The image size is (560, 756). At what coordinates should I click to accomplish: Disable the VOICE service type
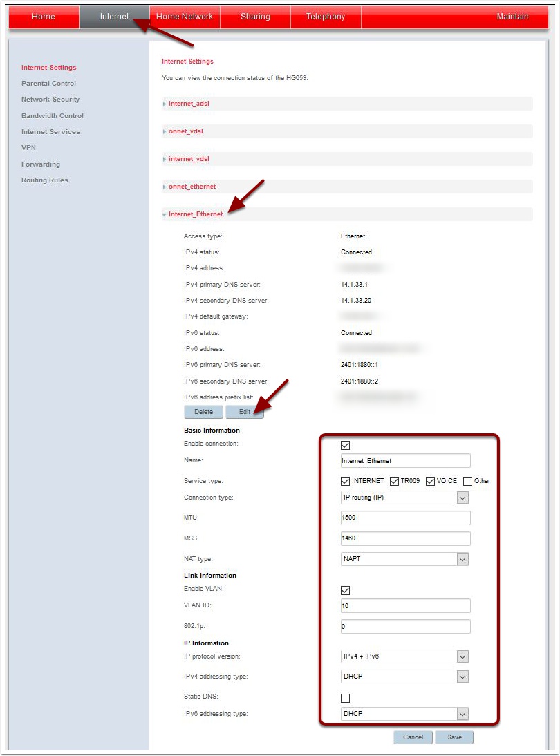(x=431, y=480)
